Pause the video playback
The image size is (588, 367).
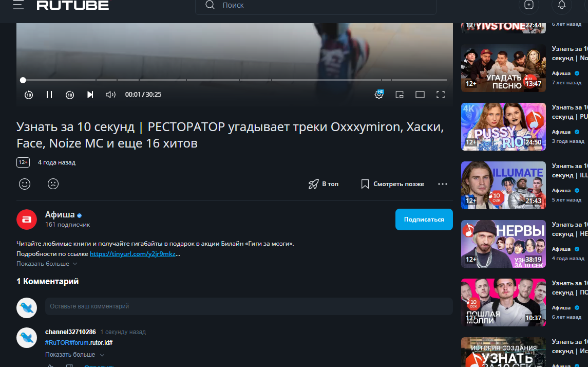(49, 95)
